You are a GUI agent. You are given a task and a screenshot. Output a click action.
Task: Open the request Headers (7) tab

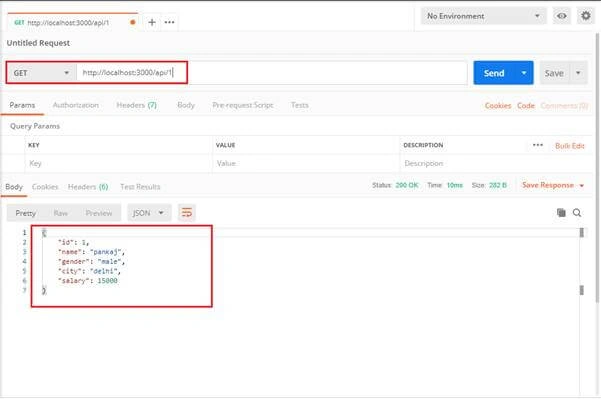point(136,105)
